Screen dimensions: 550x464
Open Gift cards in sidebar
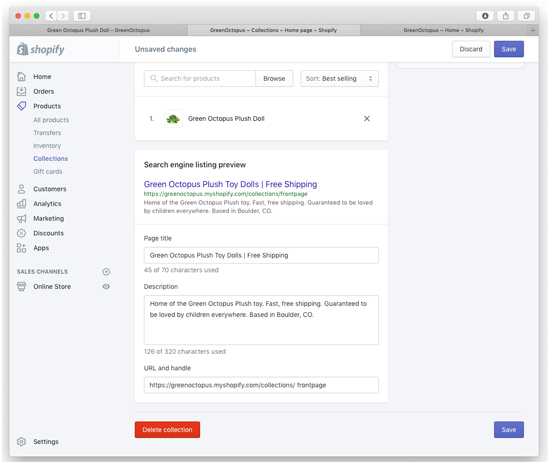click(48, 172)
